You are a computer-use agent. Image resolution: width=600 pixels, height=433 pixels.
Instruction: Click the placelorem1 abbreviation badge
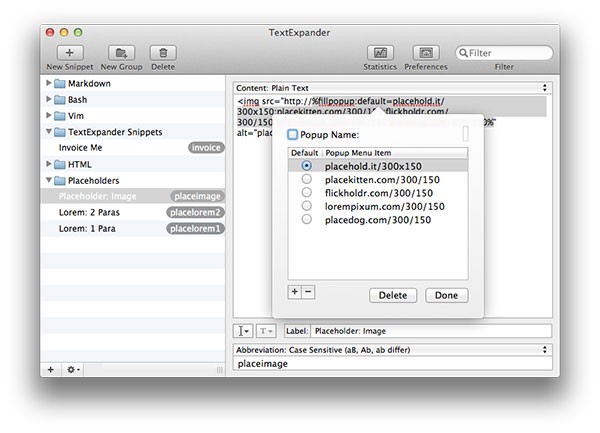click(195, 228)
